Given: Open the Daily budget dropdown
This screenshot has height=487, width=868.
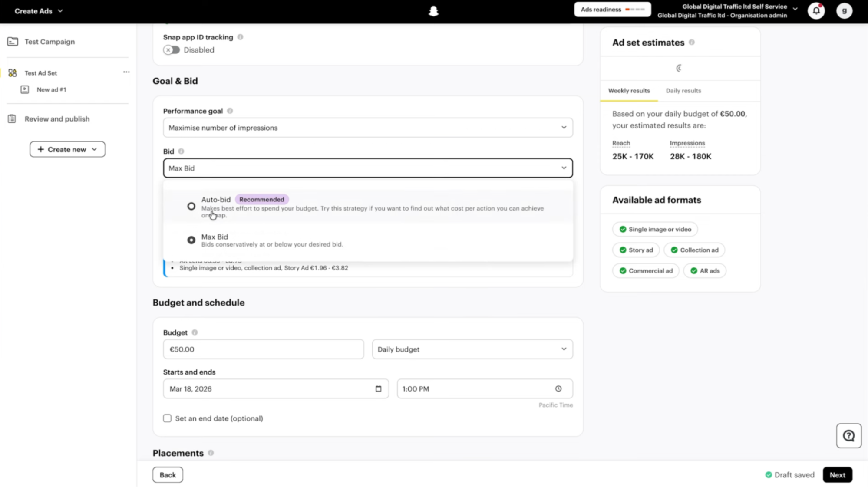Looking at the screenshot, I should [472, 349].
